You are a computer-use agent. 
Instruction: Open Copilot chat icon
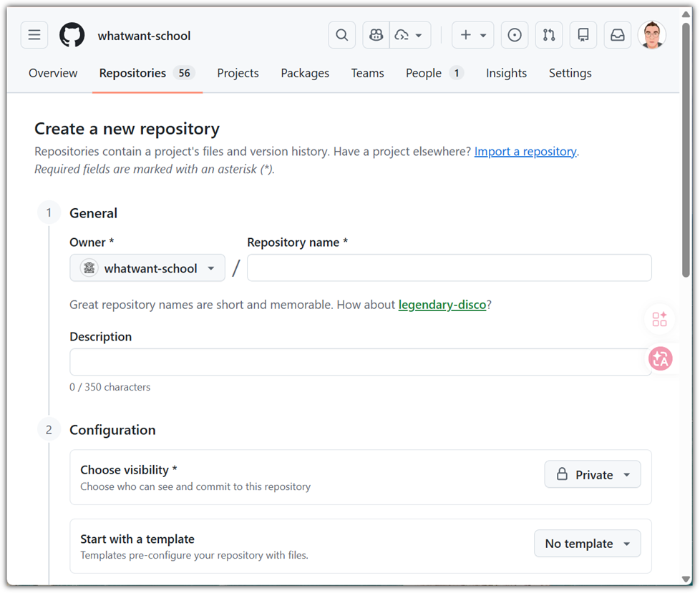(x=376, y=35)
